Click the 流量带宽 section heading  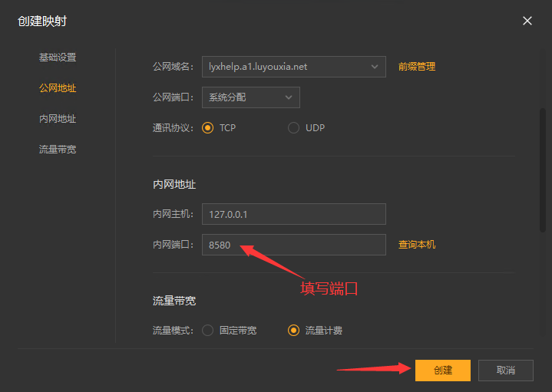coord(174,301)
